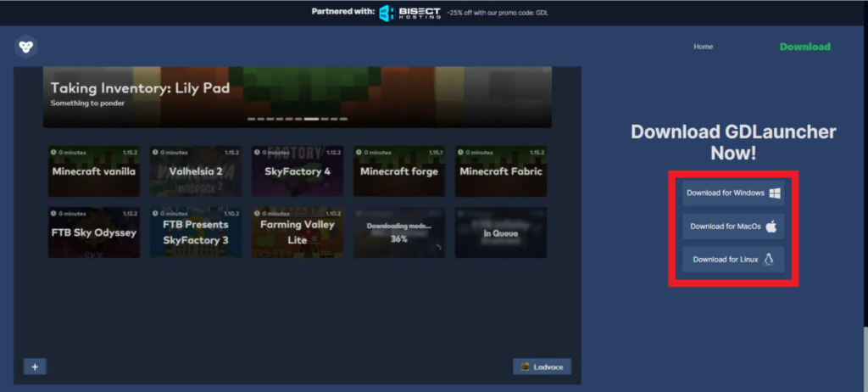This screenshot has width=868, height=392.
Task: Click the Partnered with: label
Action: coord(343,12)
